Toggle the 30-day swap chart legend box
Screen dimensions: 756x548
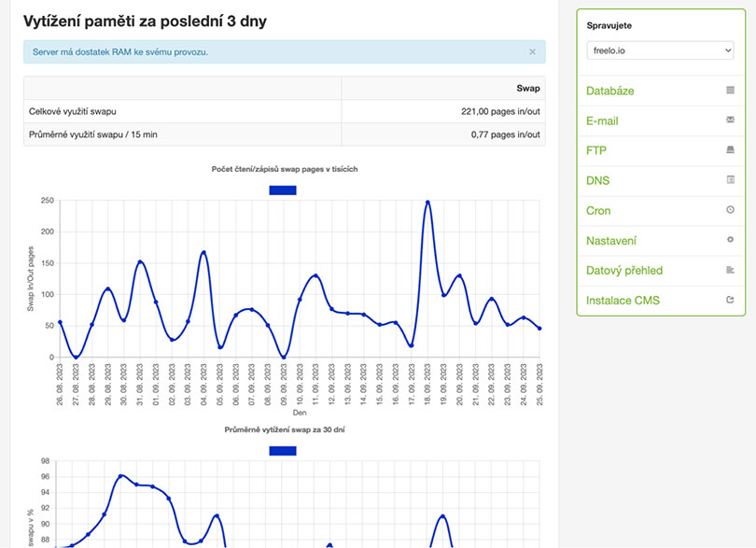[x=282, y=451]
